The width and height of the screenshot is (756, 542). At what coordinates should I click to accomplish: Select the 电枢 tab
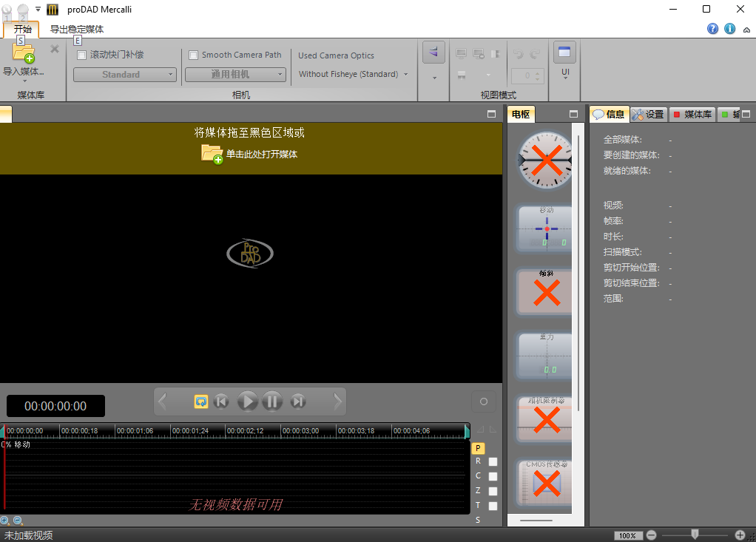click(x=521, y=114)
